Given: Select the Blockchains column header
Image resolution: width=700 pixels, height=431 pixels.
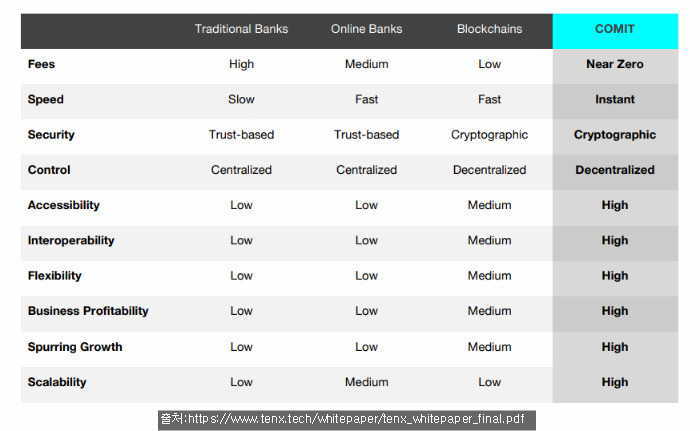Looking at the screenshot, I should point(489,29).
